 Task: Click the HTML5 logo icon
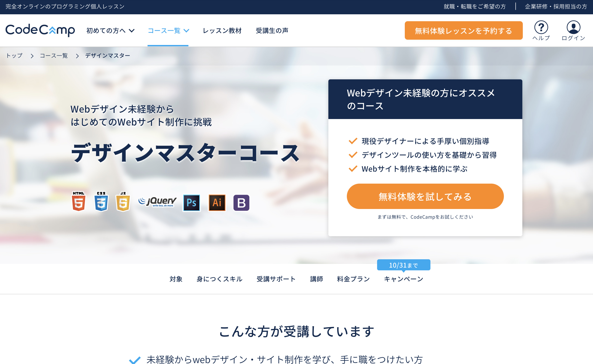79,201
